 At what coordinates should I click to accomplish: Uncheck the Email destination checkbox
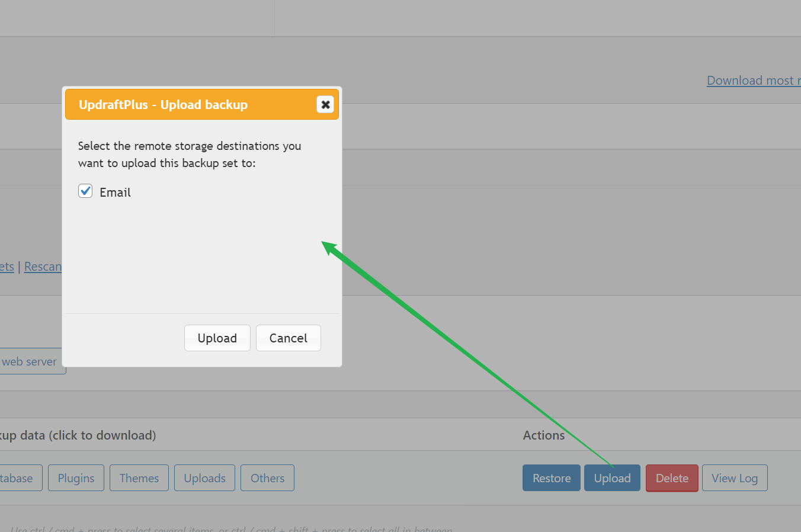coord(85,191)
